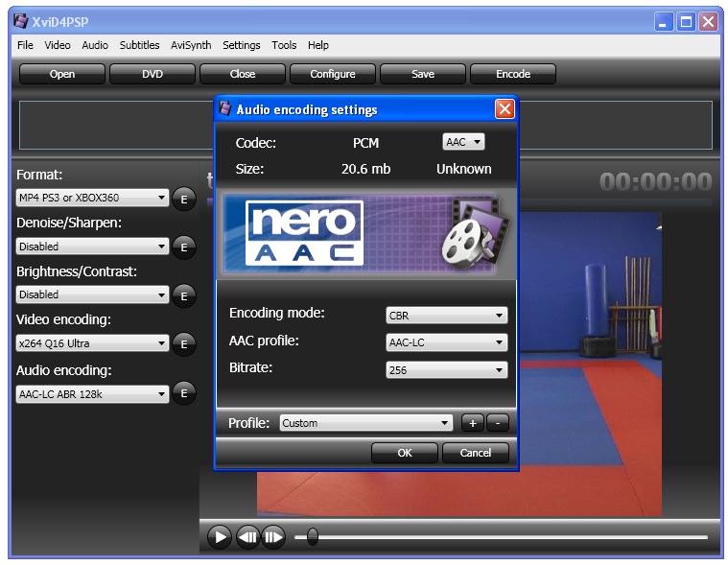Open the Audio encoding AAC-LC ABR dropdown
This screenshot has height=565, width=728.
[x=92, y=394]
